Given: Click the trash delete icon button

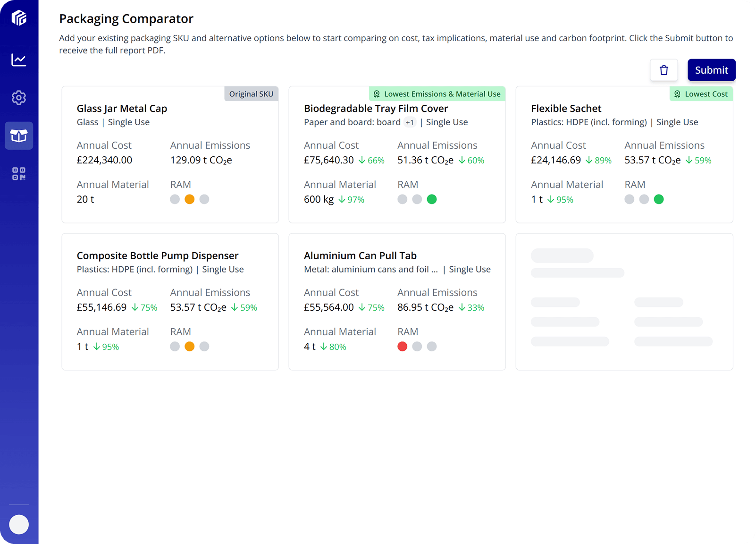Looking at the screenshot, I should (x=664, y=70).
